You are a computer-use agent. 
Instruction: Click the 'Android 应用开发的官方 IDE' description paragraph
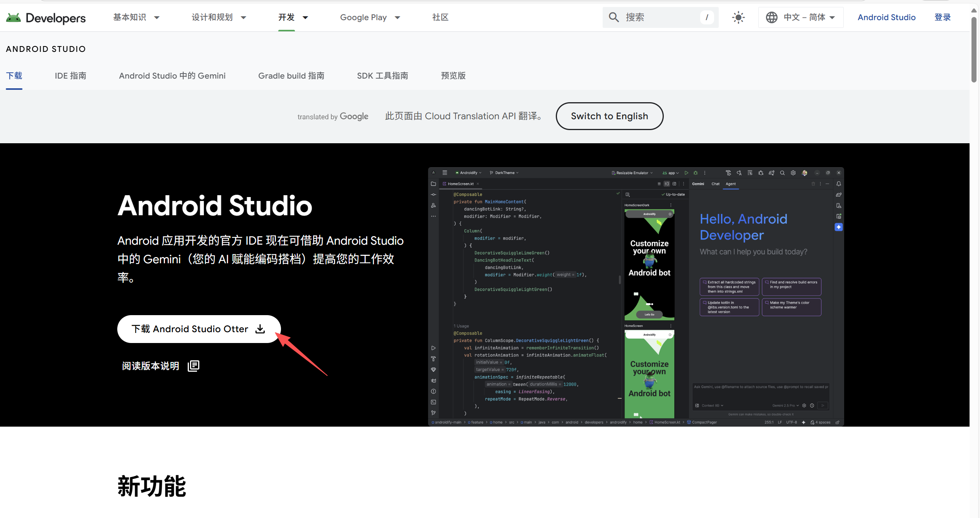click(x=260, y=259)
